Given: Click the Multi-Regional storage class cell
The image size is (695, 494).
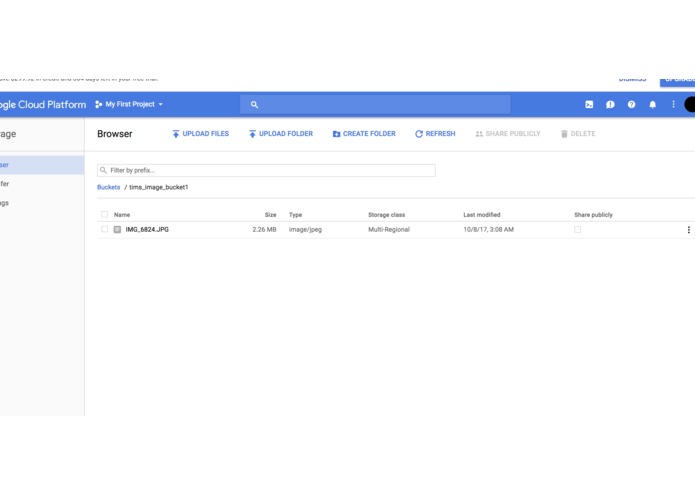Looking at the screenshot, I should tap(389, 229).
